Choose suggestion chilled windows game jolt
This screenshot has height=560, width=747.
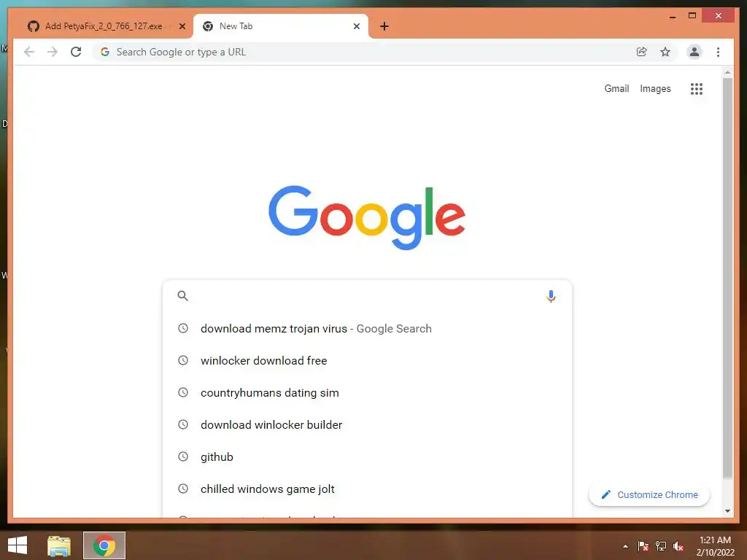tap(367, 489)
